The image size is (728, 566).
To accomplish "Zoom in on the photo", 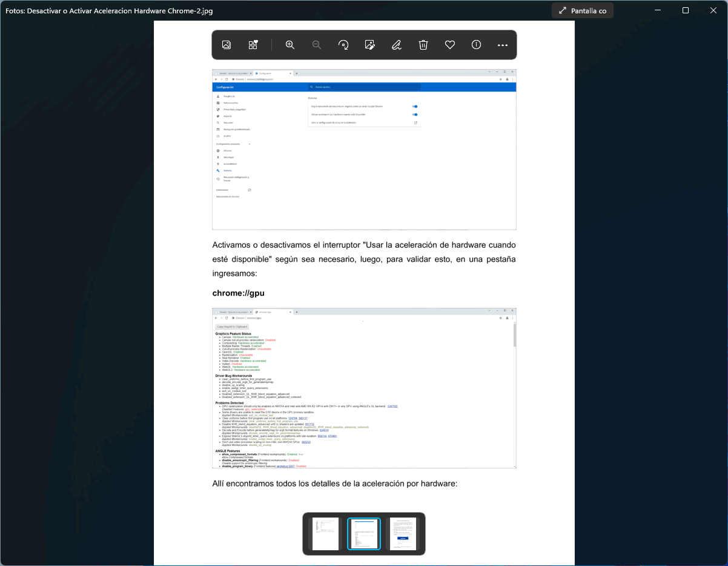I will pos(290,45).
